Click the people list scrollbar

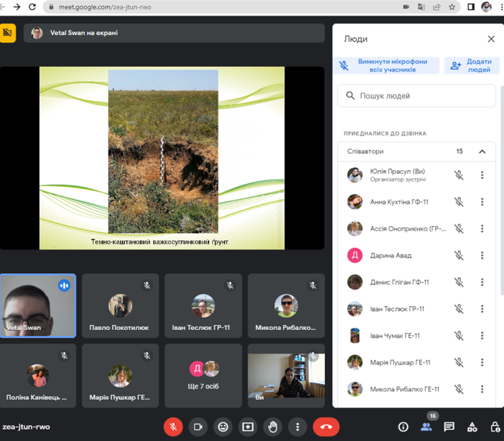point(502,187)
